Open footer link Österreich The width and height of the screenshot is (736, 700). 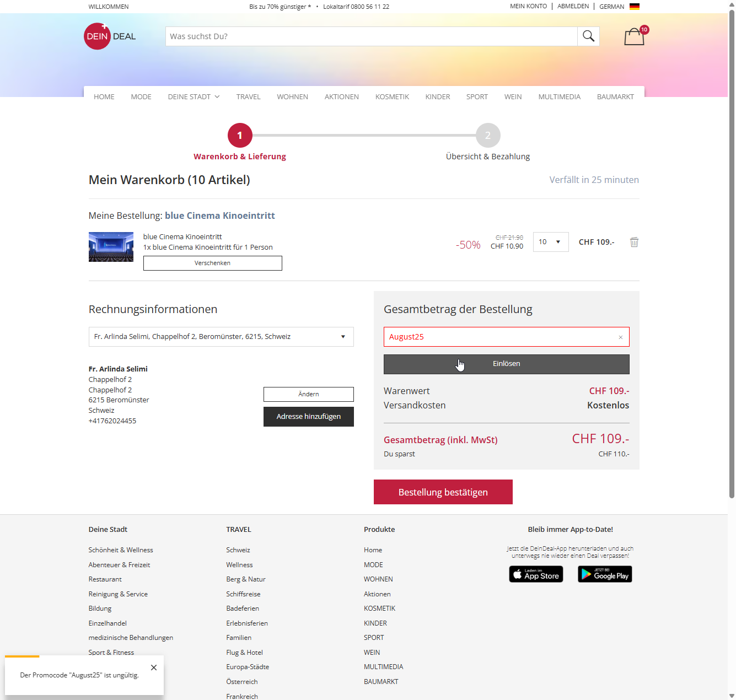pyautogui.click(x=242, y=682)
